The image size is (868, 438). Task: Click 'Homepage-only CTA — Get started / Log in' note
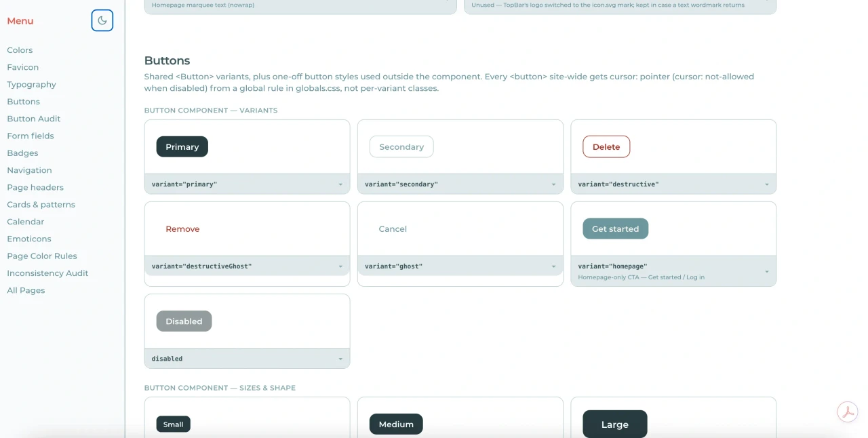[642, 277]
